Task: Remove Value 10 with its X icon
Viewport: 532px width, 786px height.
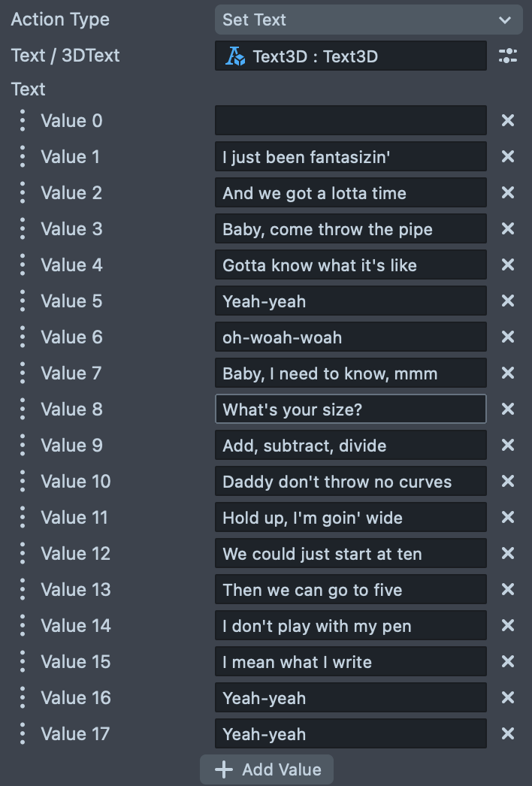Action: (508, 481)
